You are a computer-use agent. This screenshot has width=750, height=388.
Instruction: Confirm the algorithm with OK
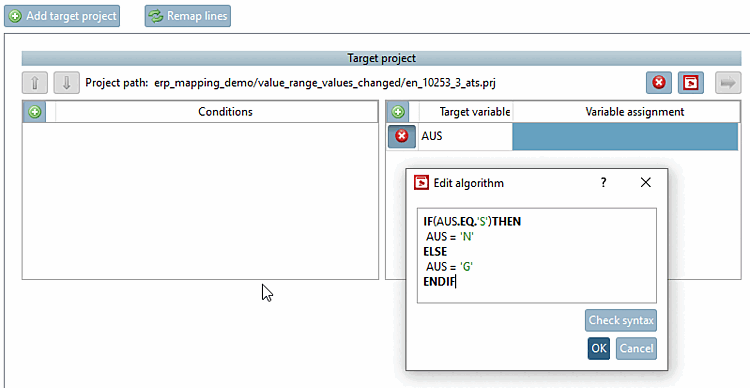pos(599,348)
